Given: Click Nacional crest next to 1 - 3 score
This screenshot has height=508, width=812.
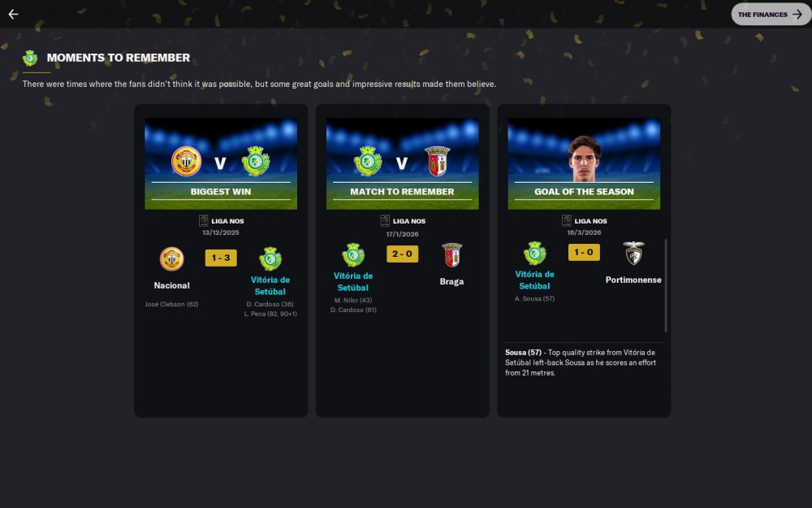Looking at the screenshot, I should [x=171, y=258].
